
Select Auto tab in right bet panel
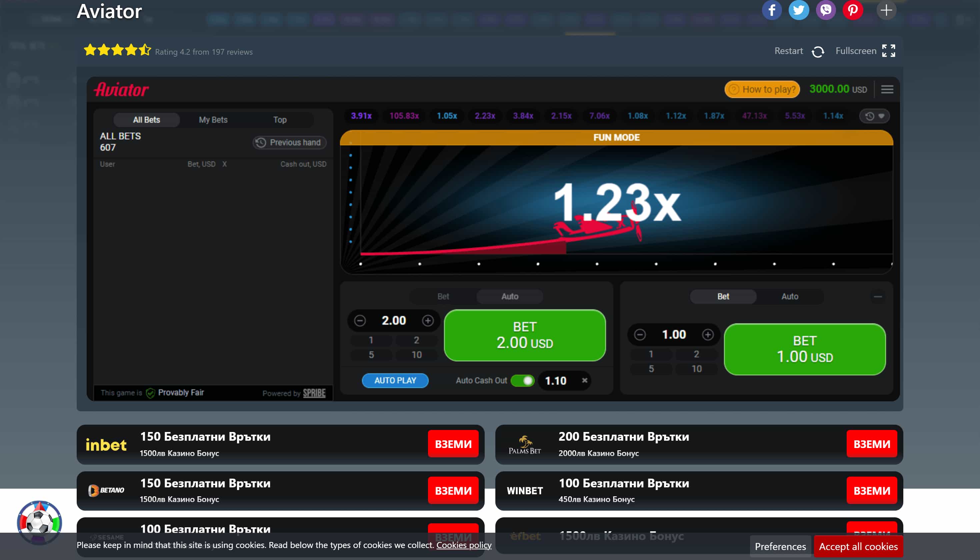(790, 297)
